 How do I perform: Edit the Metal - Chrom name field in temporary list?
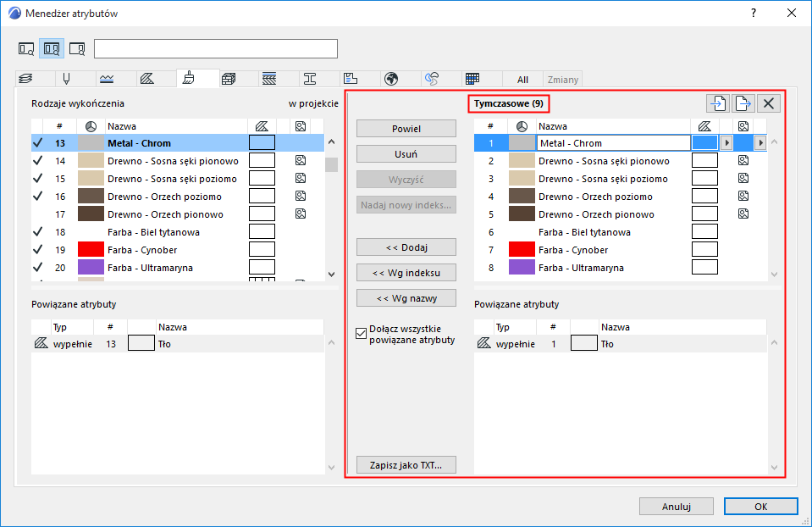tap(614, 143)
